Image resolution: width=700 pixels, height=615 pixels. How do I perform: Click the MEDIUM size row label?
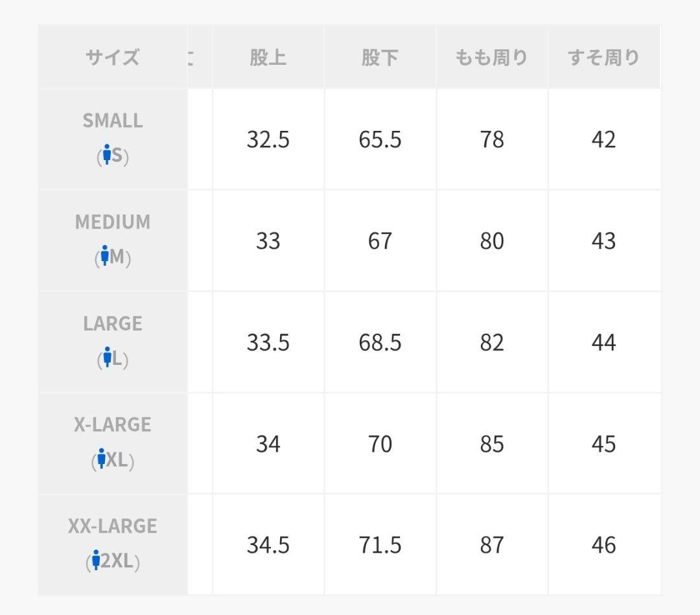tap(112, 222)
